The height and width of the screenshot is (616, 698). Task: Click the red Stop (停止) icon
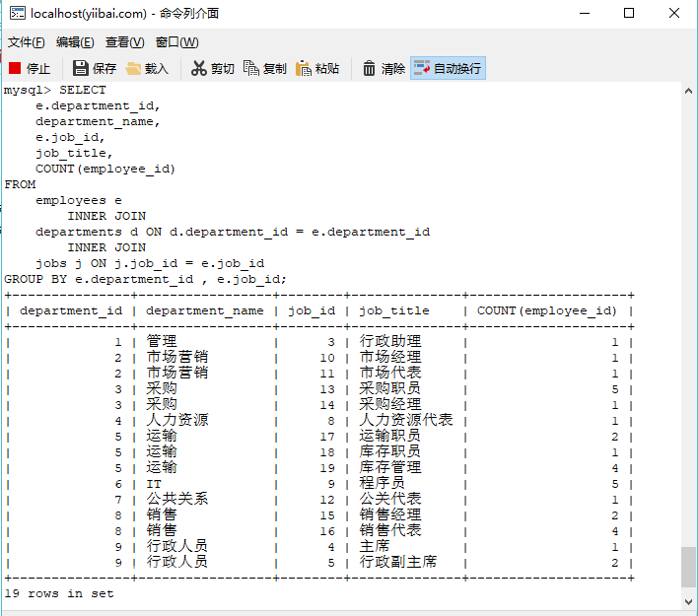click(15, 68)
